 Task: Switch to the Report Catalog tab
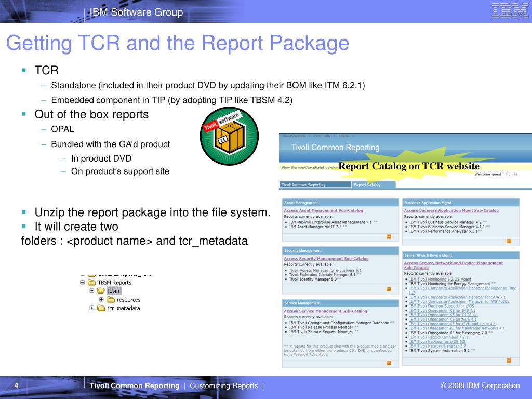click(x=374, y=184)
